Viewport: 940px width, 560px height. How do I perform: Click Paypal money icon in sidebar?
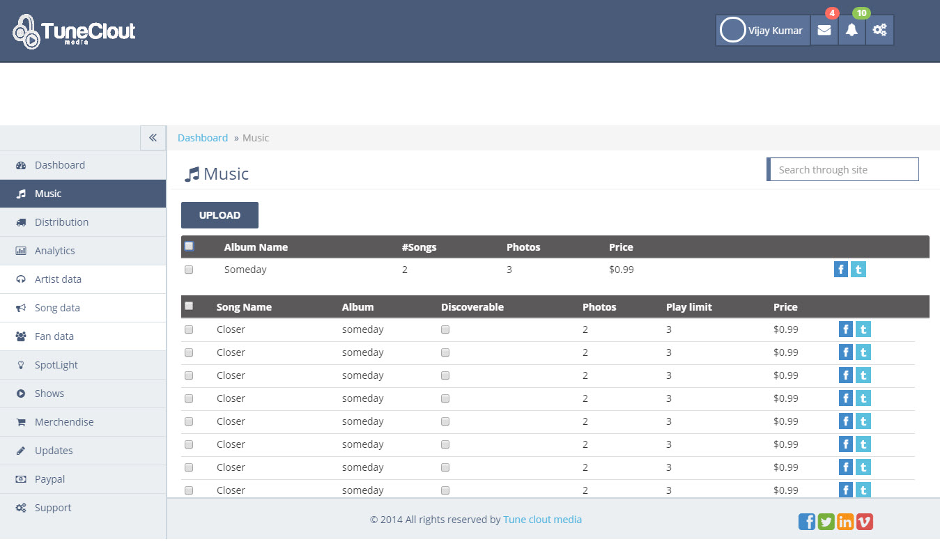tap(21, 480)
